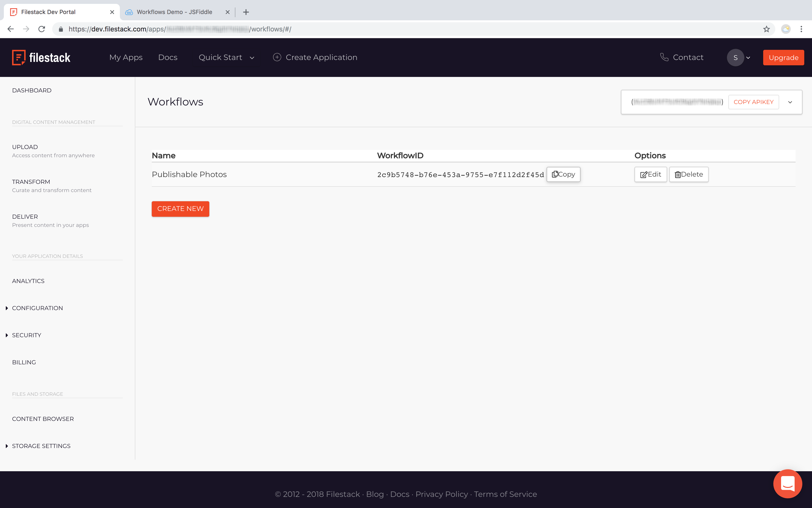This screenshot has height=508, width=812.
Task: Edit the Publishable Photos workflow
Action: point(651,174)
